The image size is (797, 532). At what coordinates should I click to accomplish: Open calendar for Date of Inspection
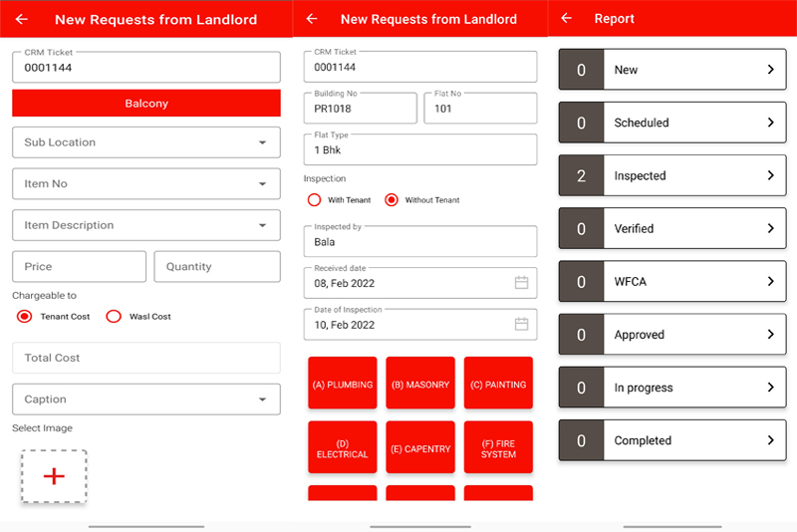pos(521,324)
